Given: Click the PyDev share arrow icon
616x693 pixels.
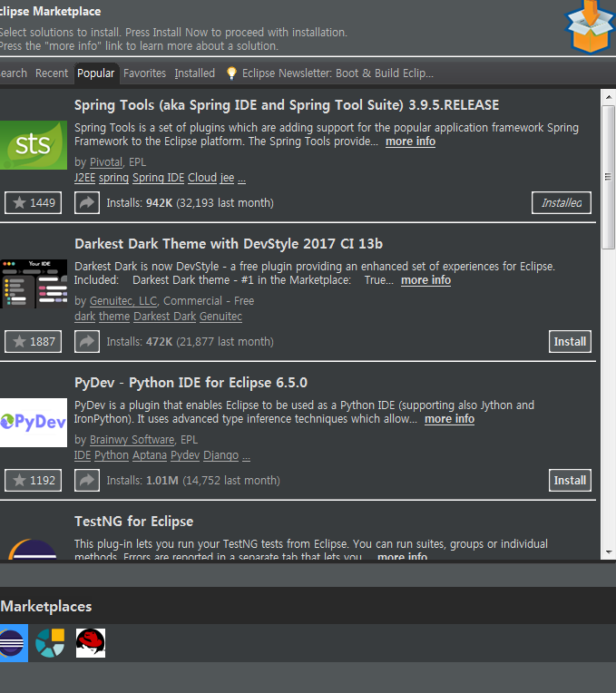Looking at the screenshot, I should coord(87,481).
